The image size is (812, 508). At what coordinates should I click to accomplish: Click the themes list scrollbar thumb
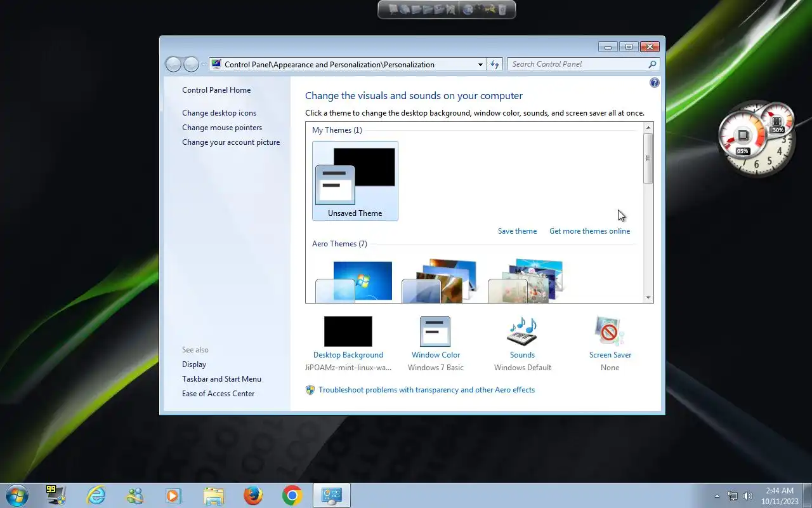(648, 159)
